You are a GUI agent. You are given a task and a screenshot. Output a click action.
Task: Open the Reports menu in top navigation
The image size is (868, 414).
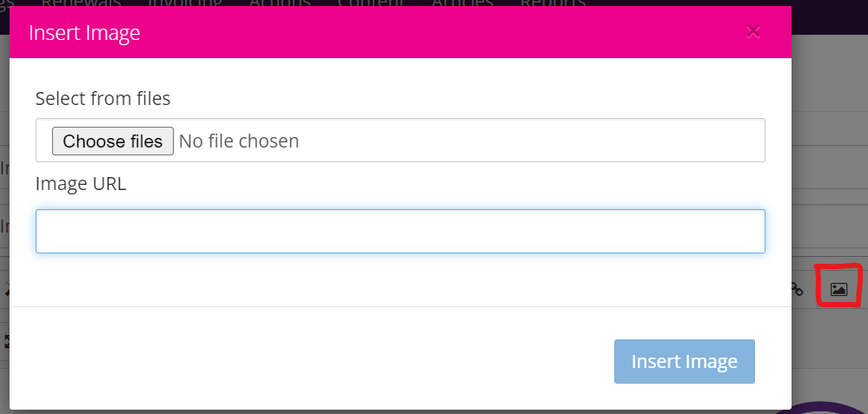pos(553,3)
